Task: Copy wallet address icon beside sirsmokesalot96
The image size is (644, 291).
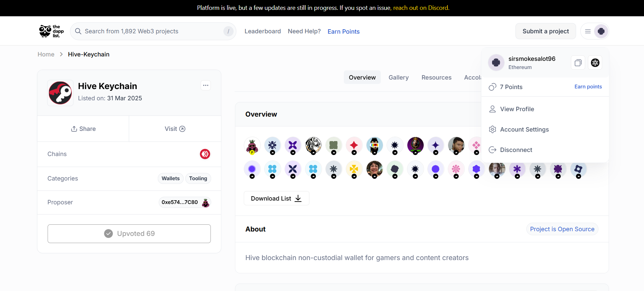Action: point(578,63)
